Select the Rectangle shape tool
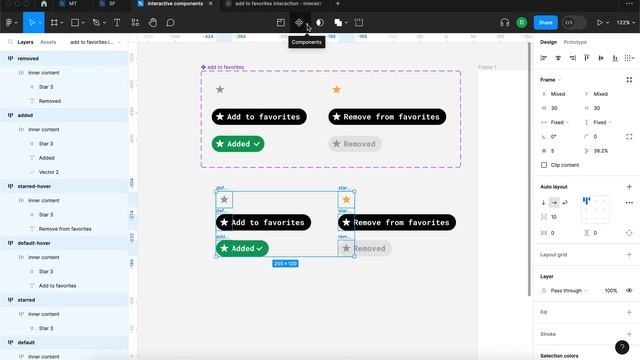The height and width of the screenshot is (360, 640). pyautogui.click(x=75, y=23)
